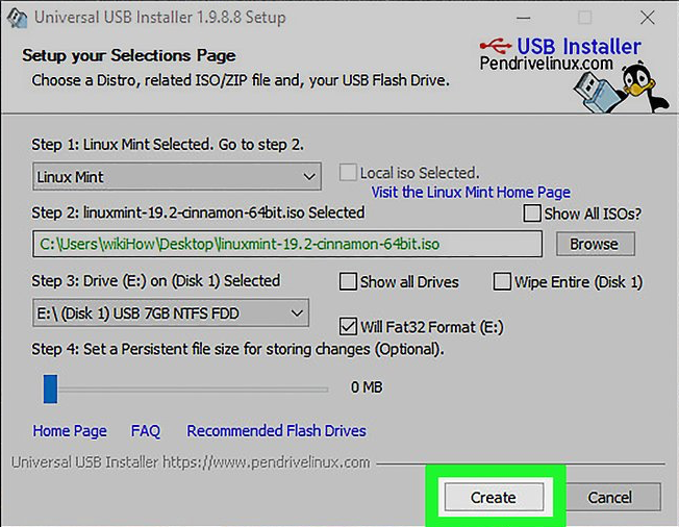Uncheck Will Fat32 Format (E:)
The width and height of the screenshot is (679, 527).
click(348, 326)
